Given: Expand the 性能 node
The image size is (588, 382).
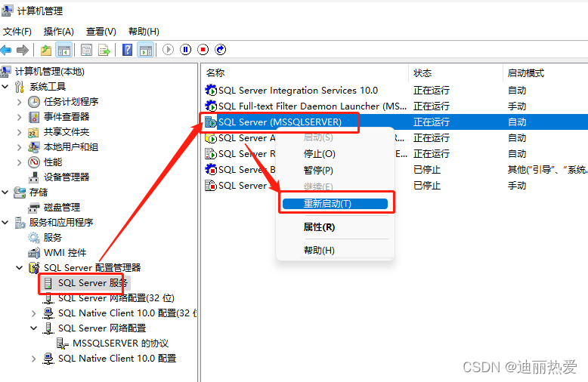Looking at the screenshot, I should [x=20, y=162].
